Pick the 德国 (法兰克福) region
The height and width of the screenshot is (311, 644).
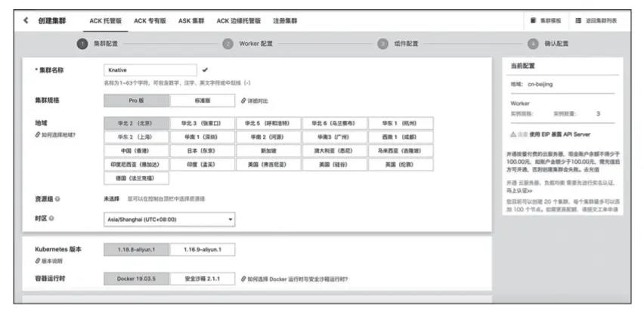point(136,178)
